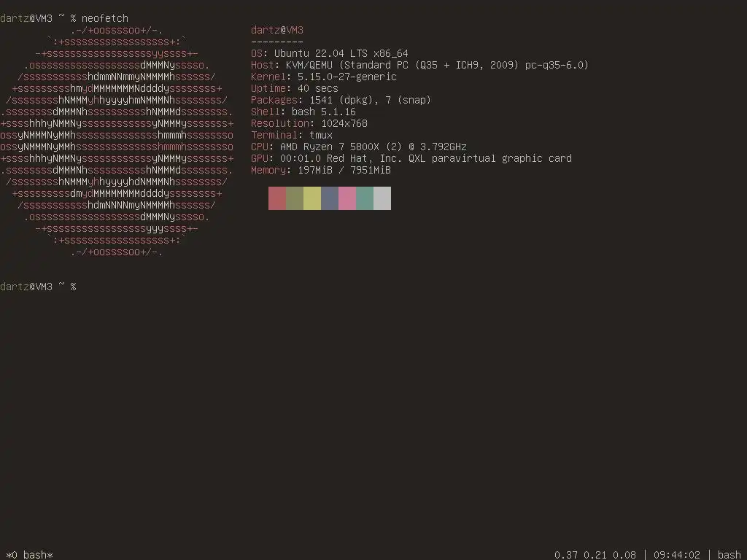Click the load average in status bar
This screenshot has width=747, height=560.
595,555
